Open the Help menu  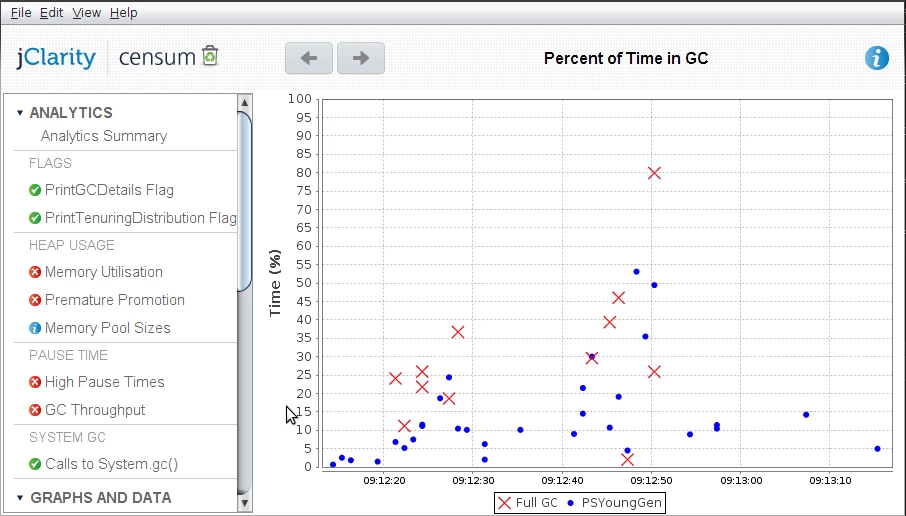[124, 13]
